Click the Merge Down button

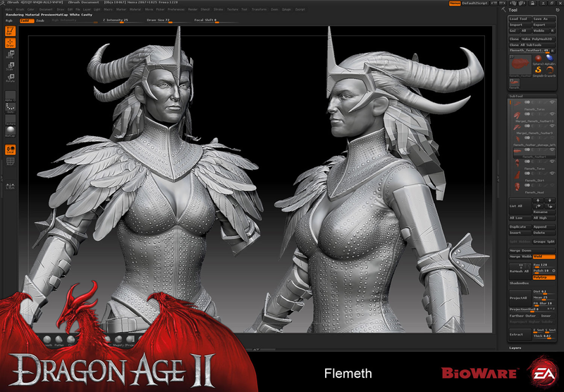coord(532,250)
